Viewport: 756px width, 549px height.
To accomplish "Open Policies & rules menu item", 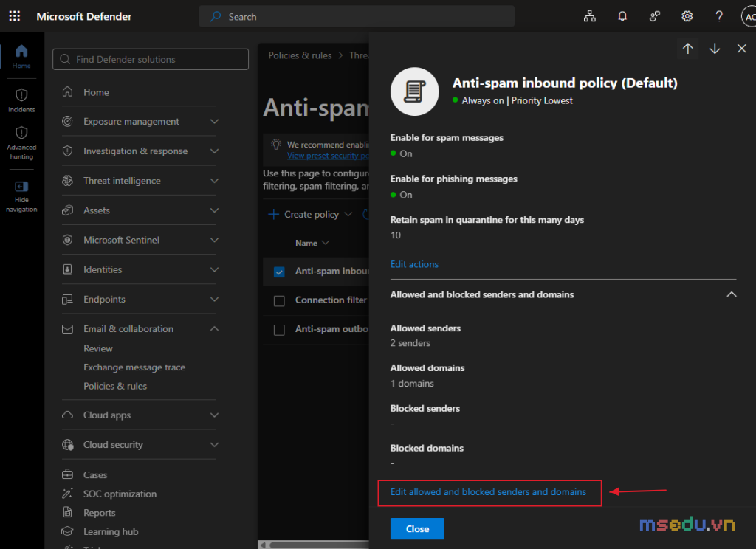I will (x=114, y=386).
